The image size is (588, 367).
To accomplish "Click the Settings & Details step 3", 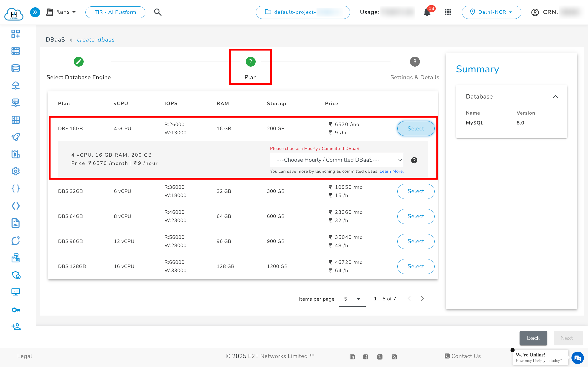I will pyautogui.click(x=415, y=69).
